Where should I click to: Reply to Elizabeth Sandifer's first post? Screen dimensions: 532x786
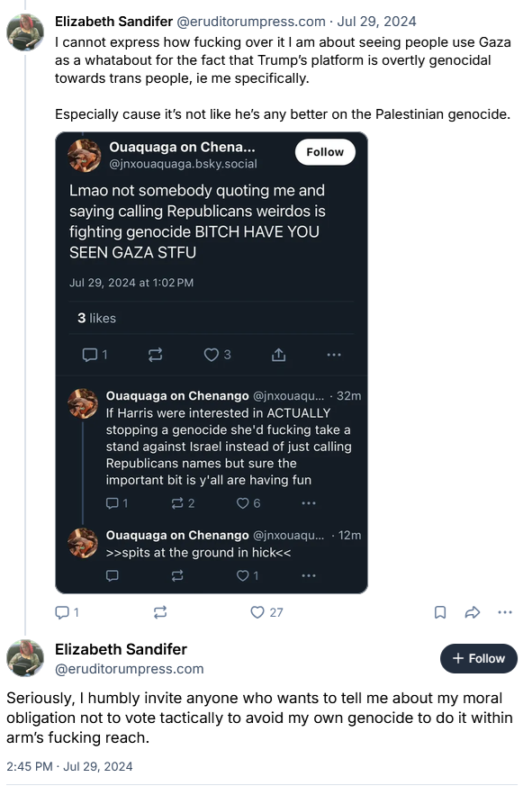67,612
